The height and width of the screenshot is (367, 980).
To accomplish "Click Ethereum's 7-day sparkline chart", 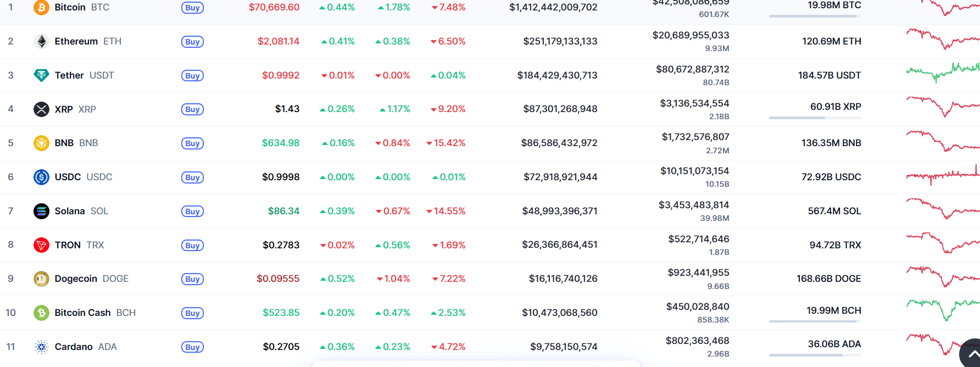I will pyautogui.click(x=943, y=38).
